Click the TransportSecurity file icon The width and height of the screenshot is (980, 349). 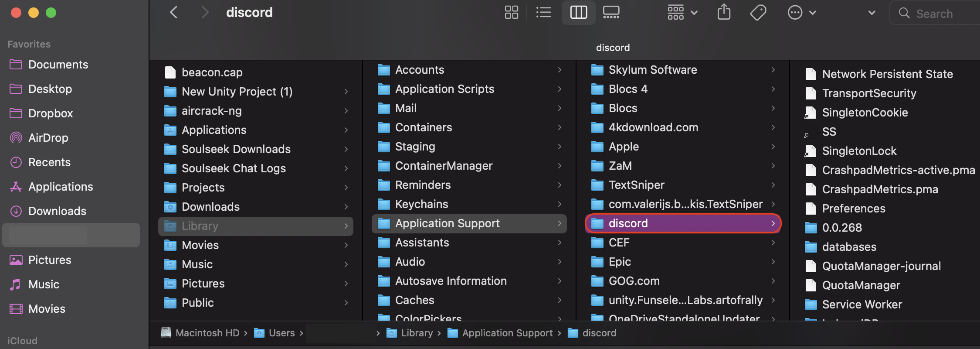click(x=810, y=93)
